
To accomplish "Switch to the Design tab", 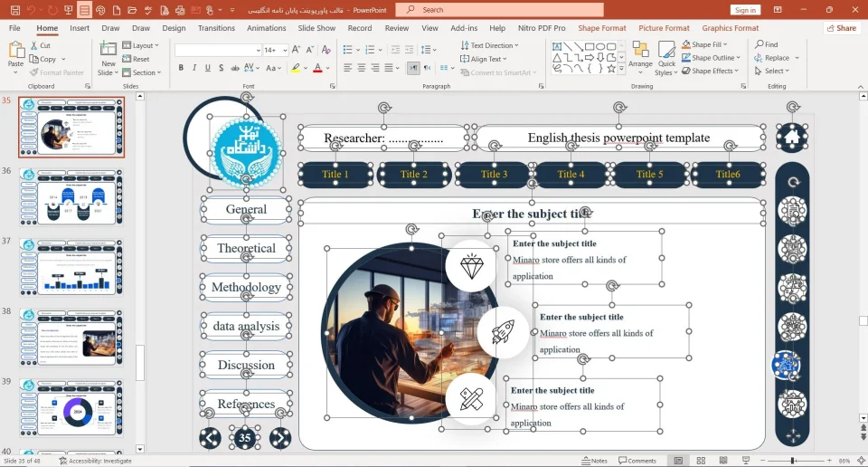I will (x=174, y=28).
